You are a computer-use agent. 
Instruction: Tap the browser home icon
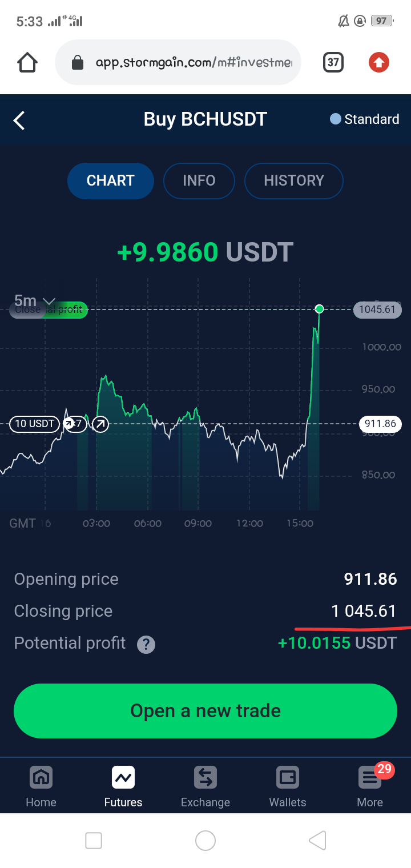(27, 62)
